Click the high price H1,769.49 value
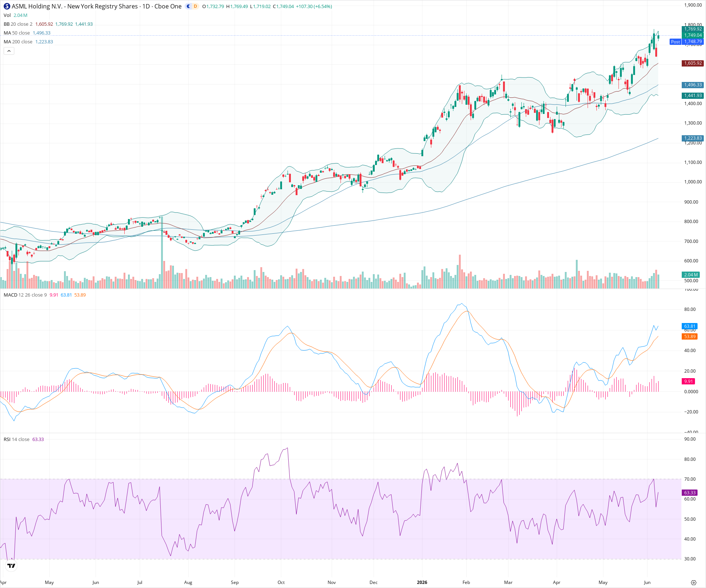The height and width of the screenshot is (588, 706). click(237, 7)
